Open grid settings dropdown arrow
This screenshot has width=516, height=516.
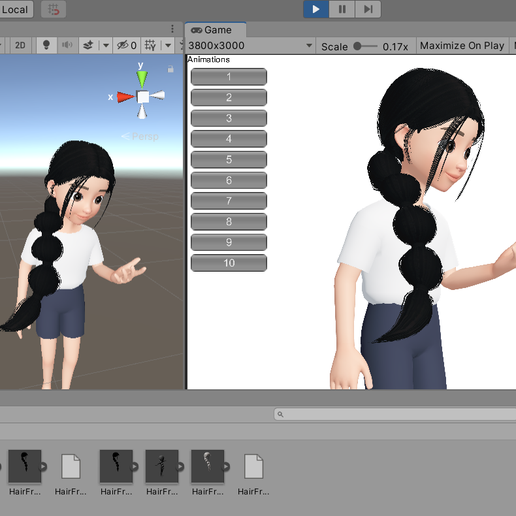click(168, 45)
